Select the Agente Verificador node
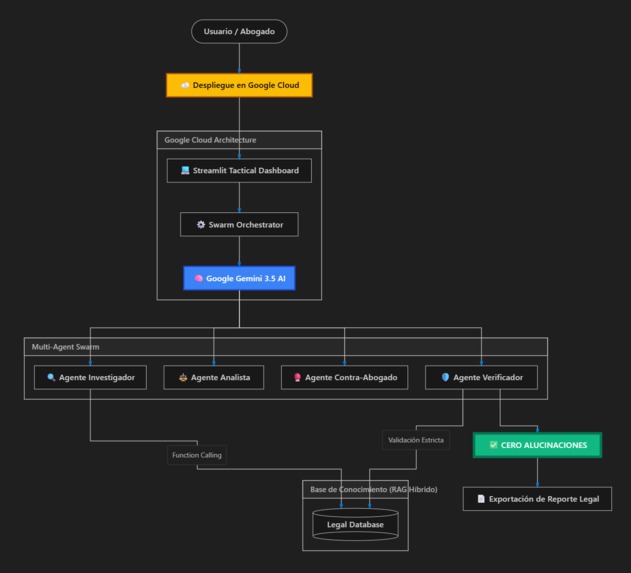Screen dimensions: 631x573 pyautogui.click(x=481, y=377)
